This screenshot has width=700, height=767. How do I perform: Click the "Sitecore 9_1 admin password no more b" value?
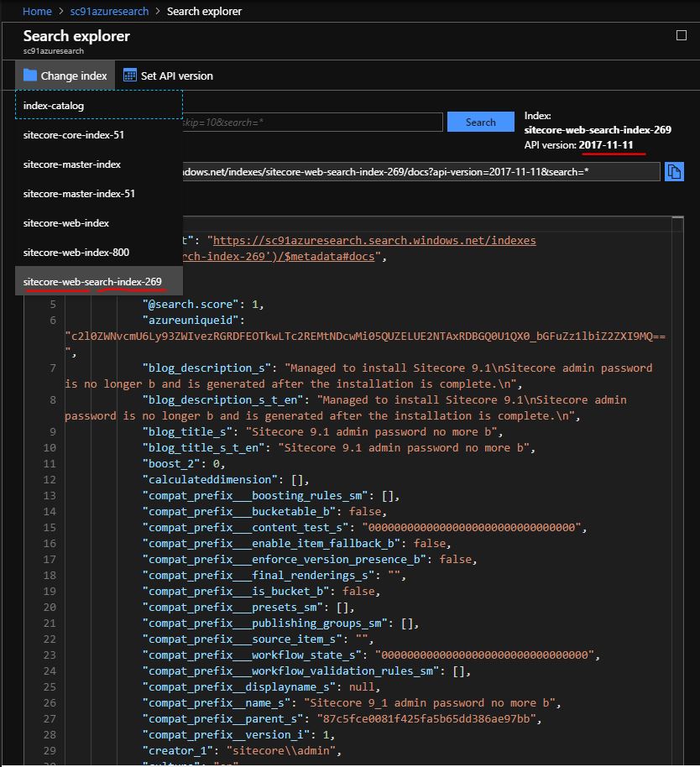[430, 703]
